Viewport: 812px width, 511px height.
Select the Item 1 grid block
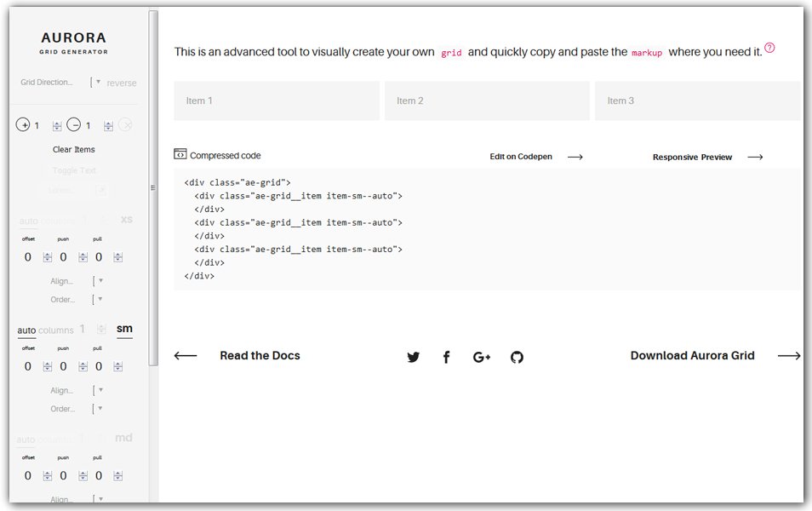[x=276, y=100]
